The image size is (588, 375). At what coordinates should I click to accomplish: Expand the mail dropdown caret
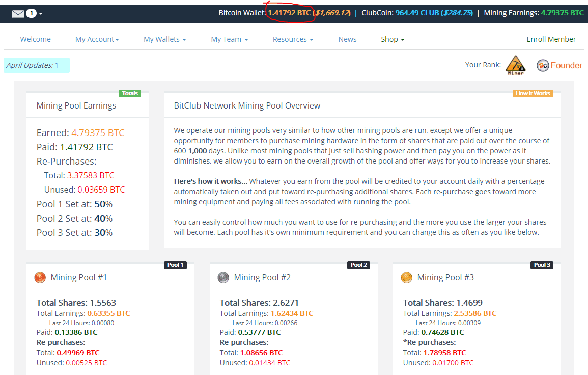pos(41,14)
